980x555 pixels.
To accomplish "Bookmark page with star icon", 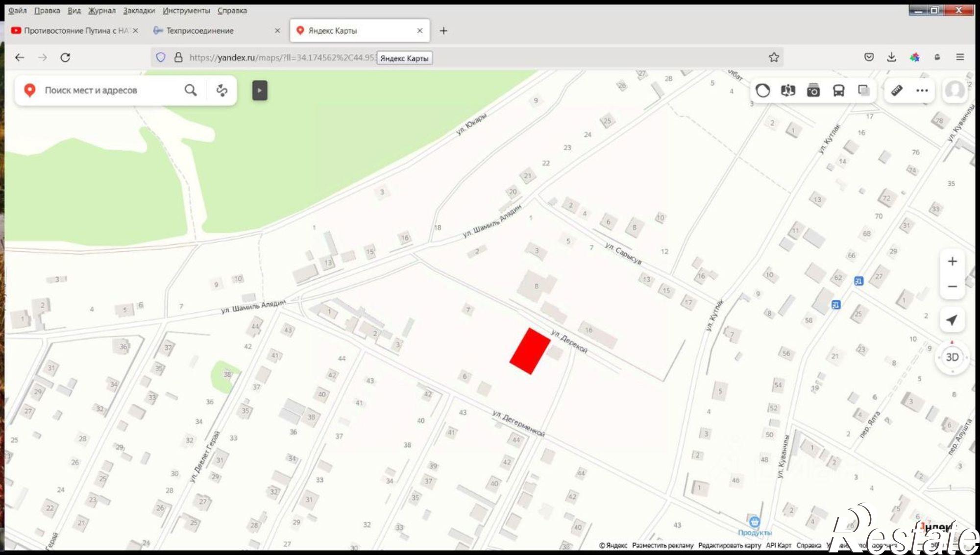I will 774,57.
